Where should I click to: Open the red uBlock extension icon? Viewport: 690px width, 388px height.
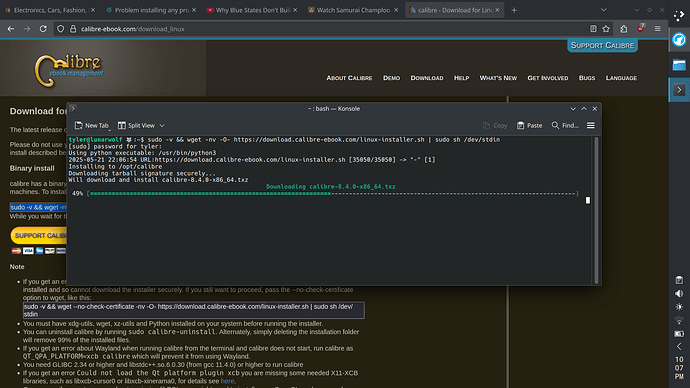tap(640, 29)
